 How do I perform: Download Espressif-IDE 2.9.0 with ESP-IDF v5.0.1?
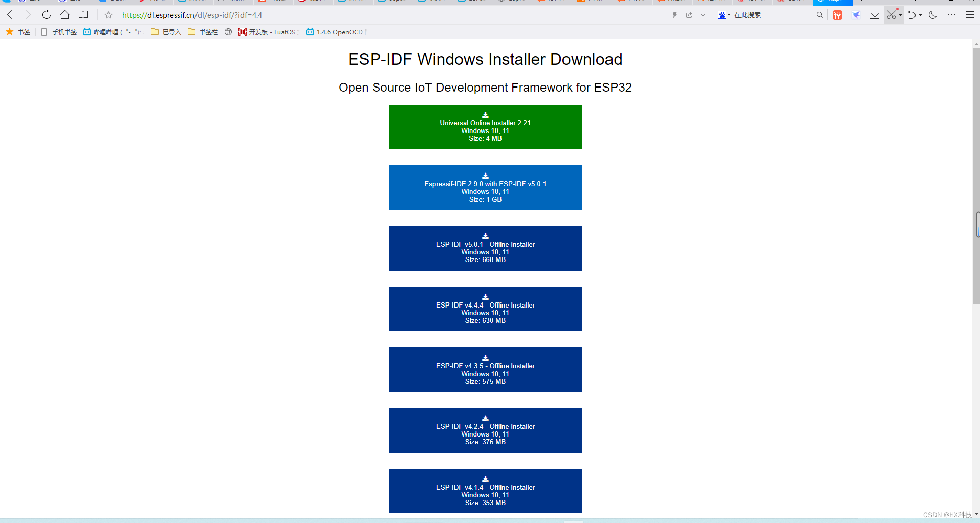click(x=485, y=187)
